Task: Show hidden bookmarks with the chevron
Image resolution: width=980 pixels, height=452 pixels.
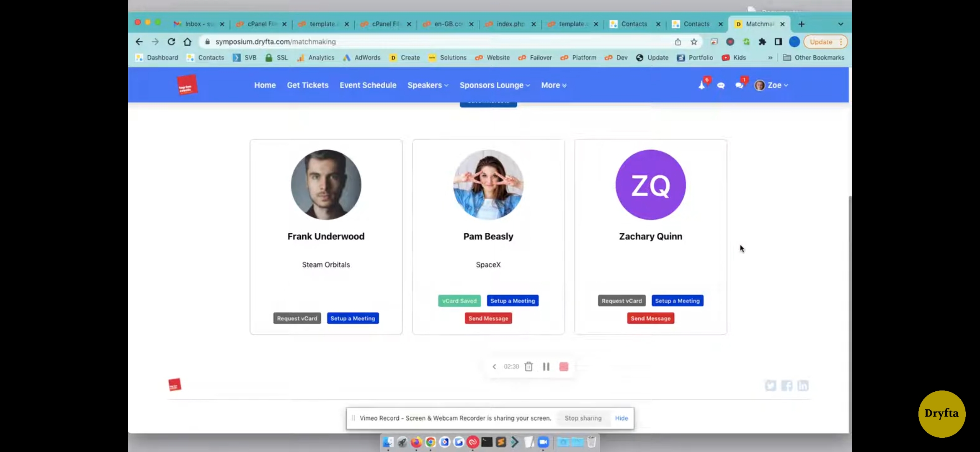Action: point(770,57)
